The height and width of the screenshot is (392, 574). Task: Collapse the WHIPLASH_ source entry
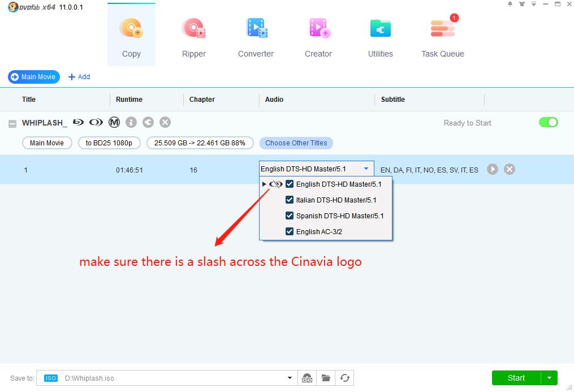tap(12, 124)
